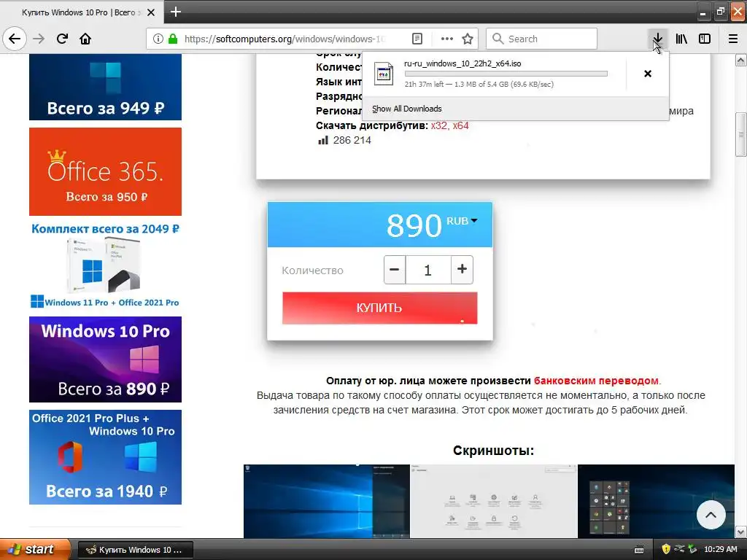Click the Комплект всего за 2049 ₽ heading
The image size is (747, 560).
click(x=105, y=228)
